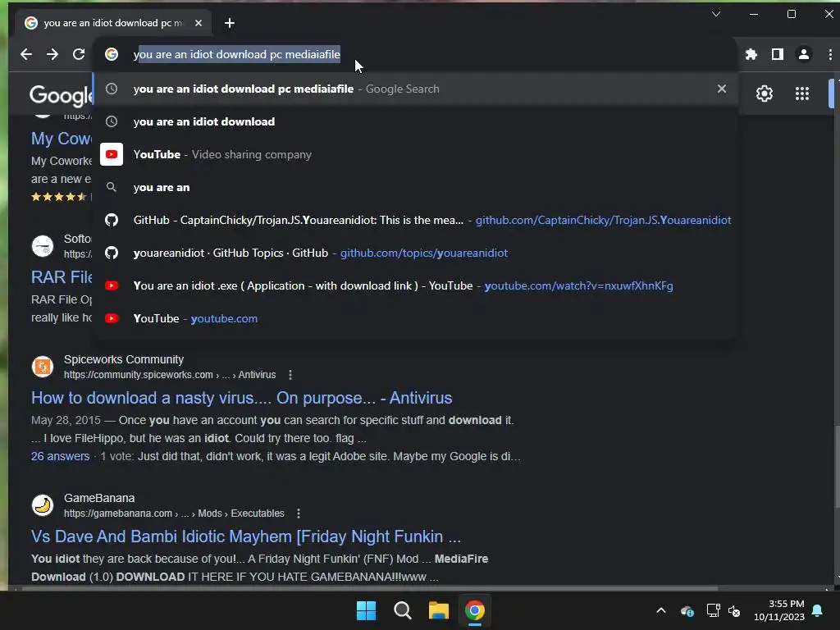This screenshot has width=840, height=630.
Task: Open the notifications bell icon
Action: tap(818, 610)
